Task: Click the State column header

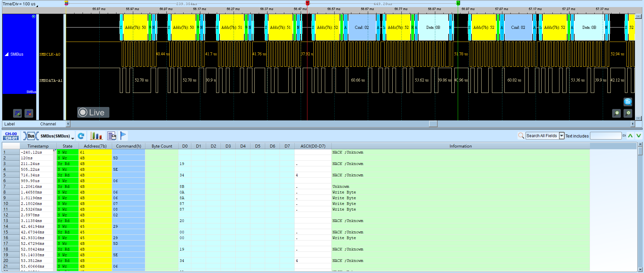Action: (67, 146)
